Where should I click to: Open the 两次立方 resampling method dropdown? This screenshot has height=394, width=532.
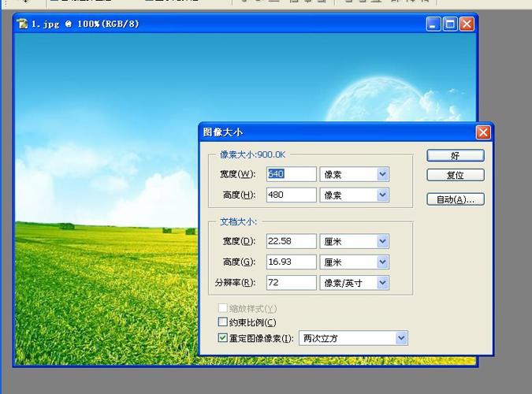401,338
